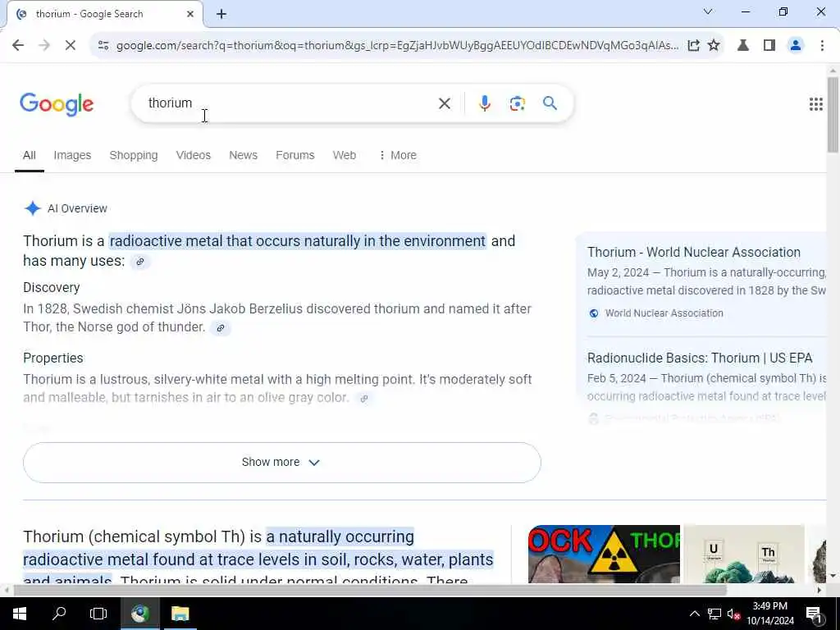Click the vertical page scrollbar
The width and height of the screenshot is (840, 630).
[833, 115]
